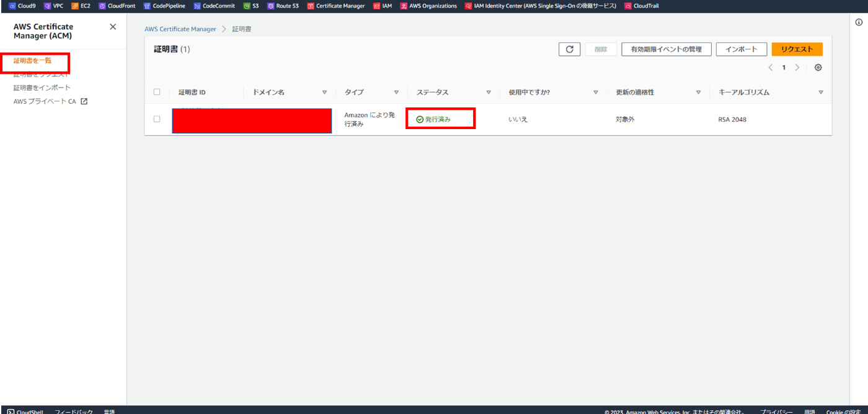Image resolution: width=868 pixels, height=414 pixels.
Task: Sort by 使用中ですか? column arrow
Action: coord(596,92)
